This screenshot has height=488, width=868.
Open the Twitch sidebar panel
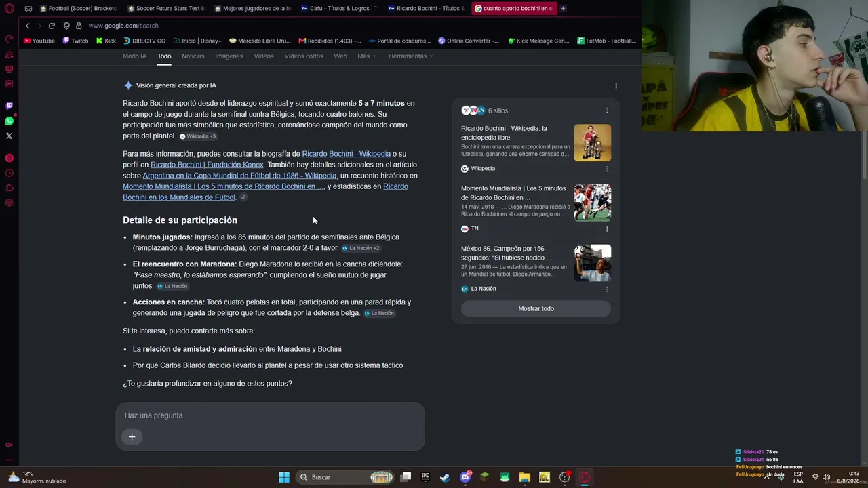point(9,106)
